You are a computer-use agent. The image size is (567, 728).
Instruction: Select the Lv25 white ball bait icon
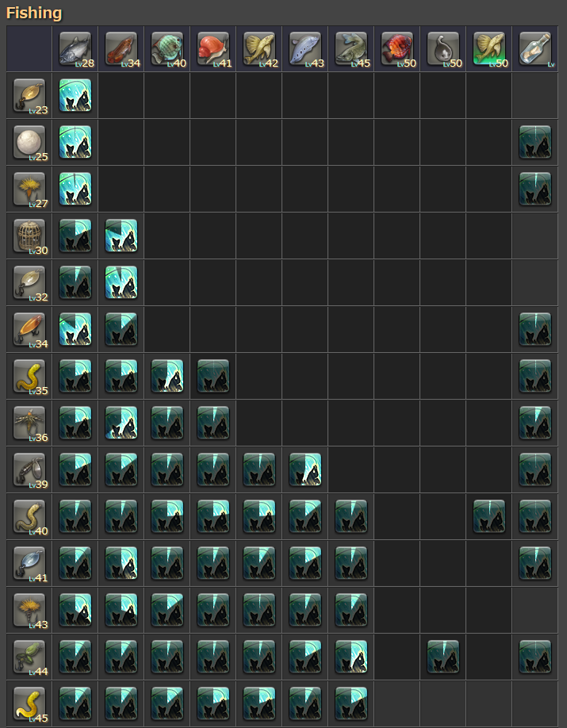(x=29, y=142)
